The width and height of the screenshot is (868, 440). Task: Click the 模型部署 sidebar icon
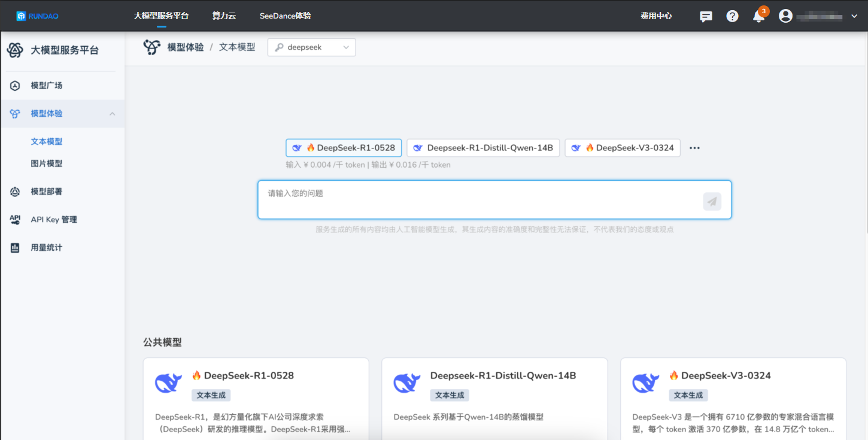15,192
